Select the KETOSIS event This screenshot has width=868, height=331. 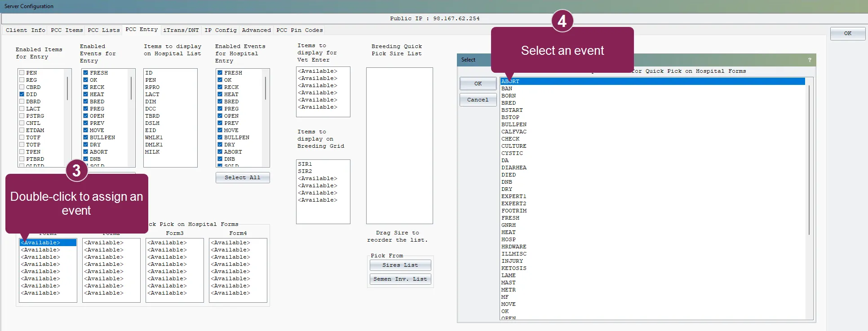[x=514, y=268]
